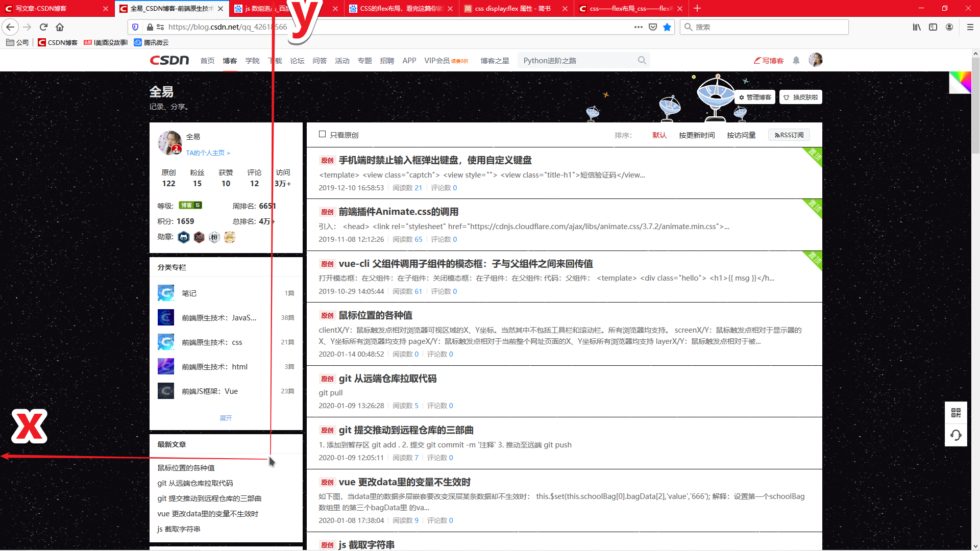This screenshot has height=551, width=980.
Task: Close the js 数组追加 browser tab
Action: click(335, 8)
